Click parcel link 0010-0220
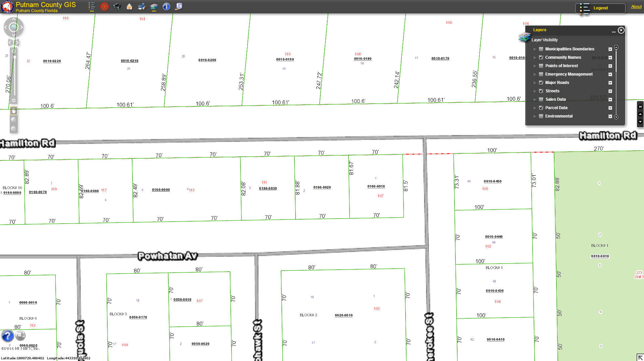 pos(52,61)
